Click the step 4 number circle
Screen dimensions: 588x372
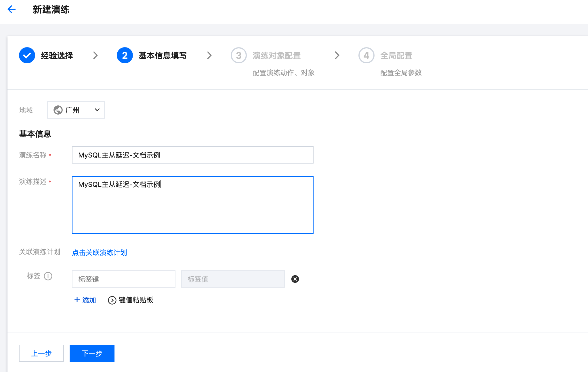366,55
